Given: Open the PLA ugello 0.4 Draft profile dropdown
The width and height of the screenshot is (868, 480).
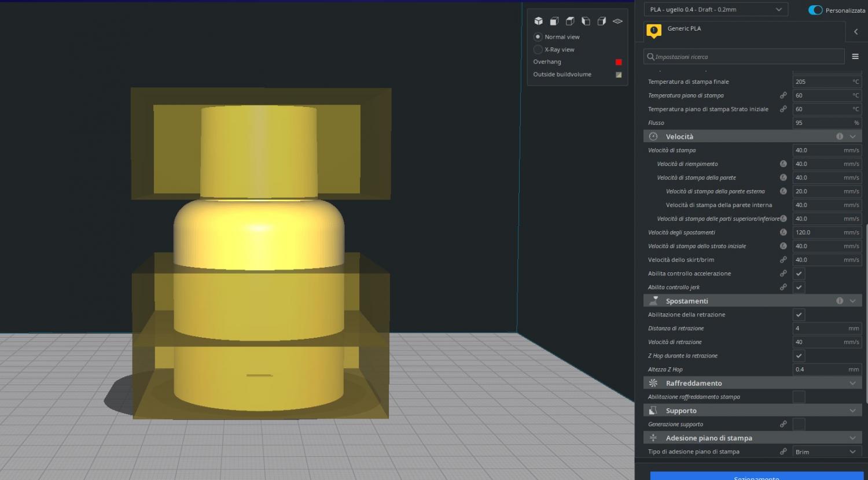Looking at the screenshot, I should tap(715, 10).
